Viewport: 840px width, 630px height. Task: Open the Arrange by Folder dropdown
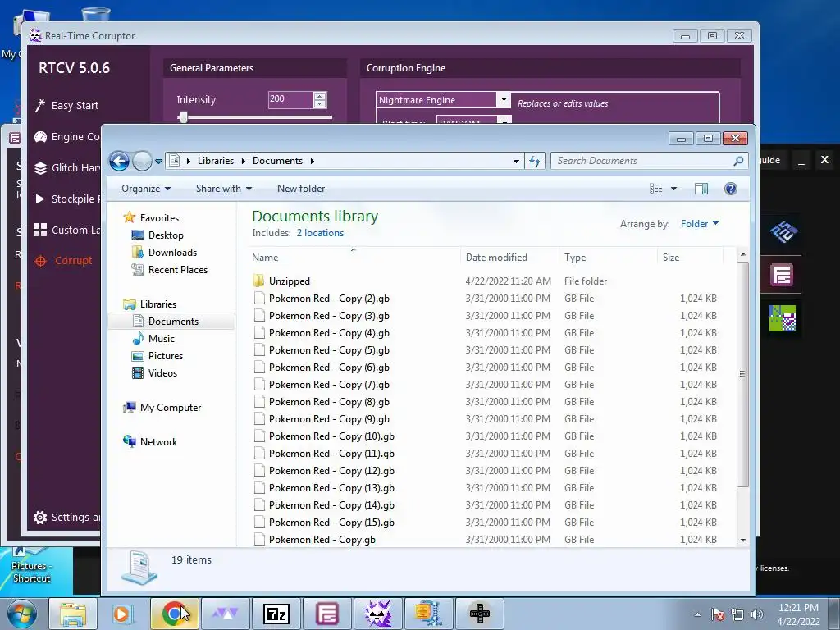click(x=699, y=224)
